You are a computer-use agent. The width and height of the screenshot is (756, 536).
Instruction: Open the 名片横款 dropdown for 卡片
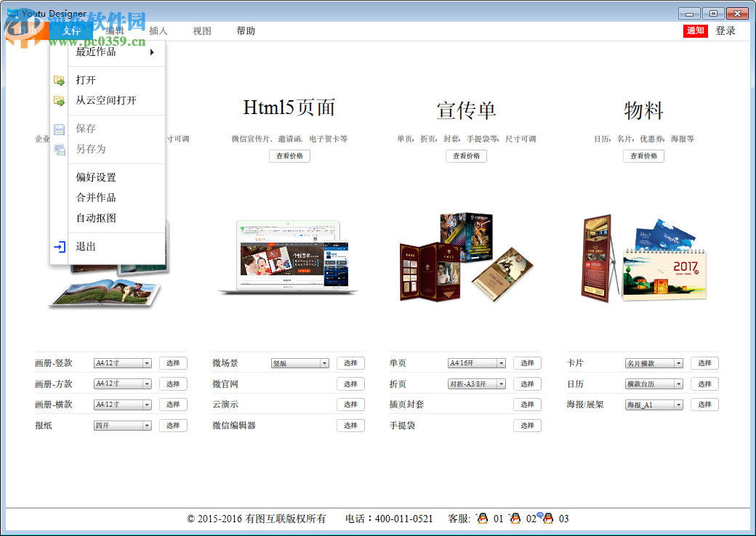tap(653, 362)
